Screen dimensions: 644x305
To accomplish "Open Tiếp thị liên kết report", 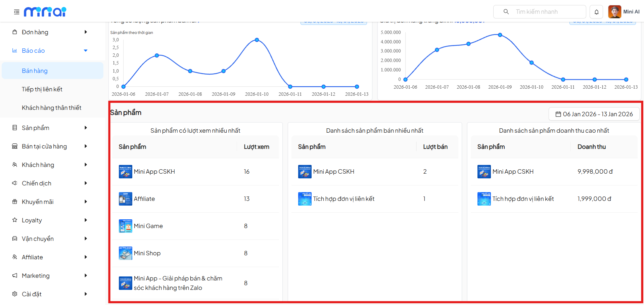I will 42,89.
